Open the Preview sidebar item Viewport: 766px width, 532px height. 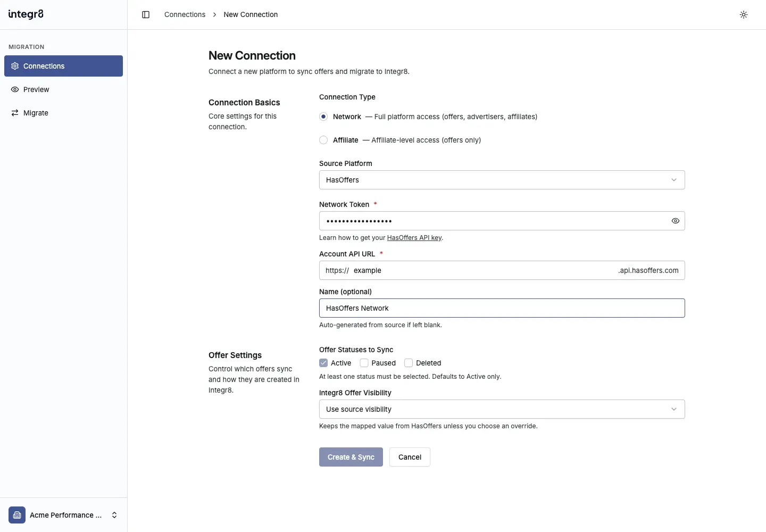63,89
